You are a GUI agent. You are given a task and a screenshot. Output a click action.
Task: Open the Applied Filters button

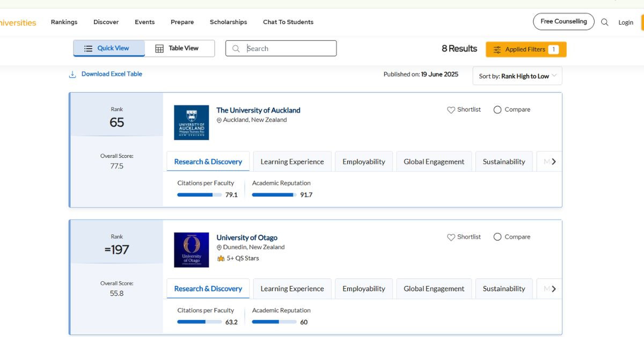[x=526, y=49]
